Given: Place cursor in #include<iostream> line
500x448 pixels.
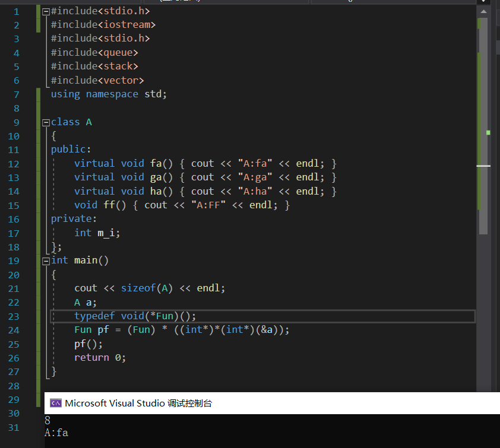Looking at the screenshot, I should coord(103,24).
